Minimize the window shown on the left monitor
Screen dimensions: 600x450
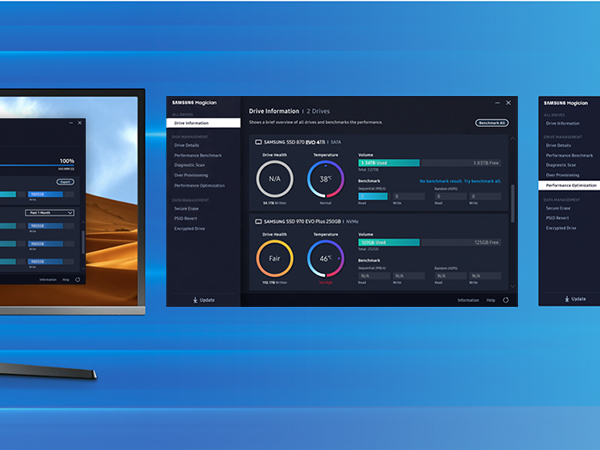click(71, 123)
